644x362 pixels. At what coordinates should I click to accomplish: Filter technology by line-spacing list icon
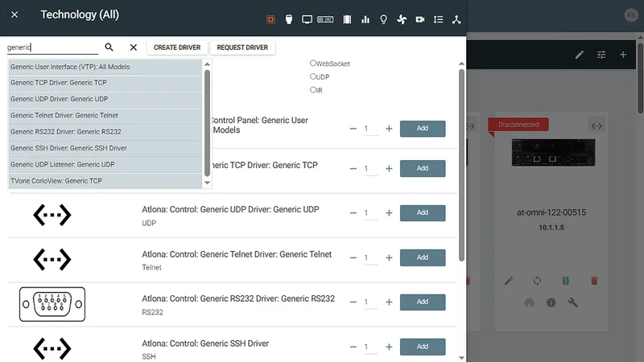(438, 19)
